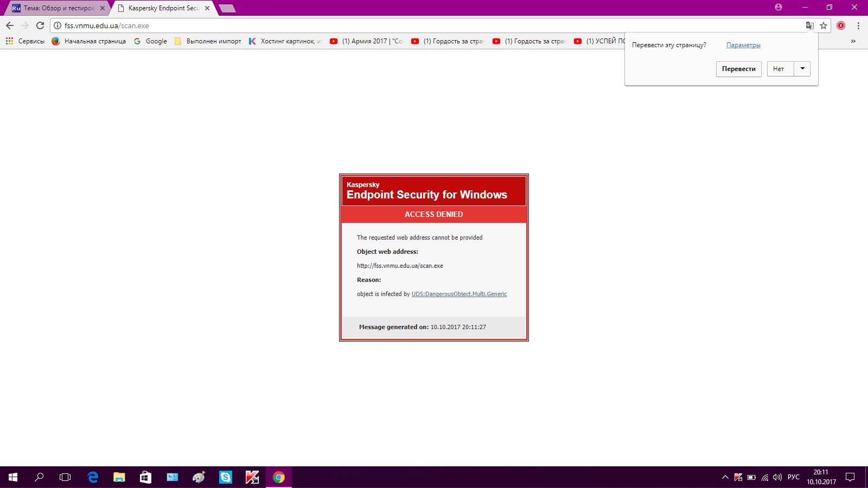Viewport: 868px width, 488px height.
Task: Open Task View on the taskbar
Action: (x=65, y=477)
